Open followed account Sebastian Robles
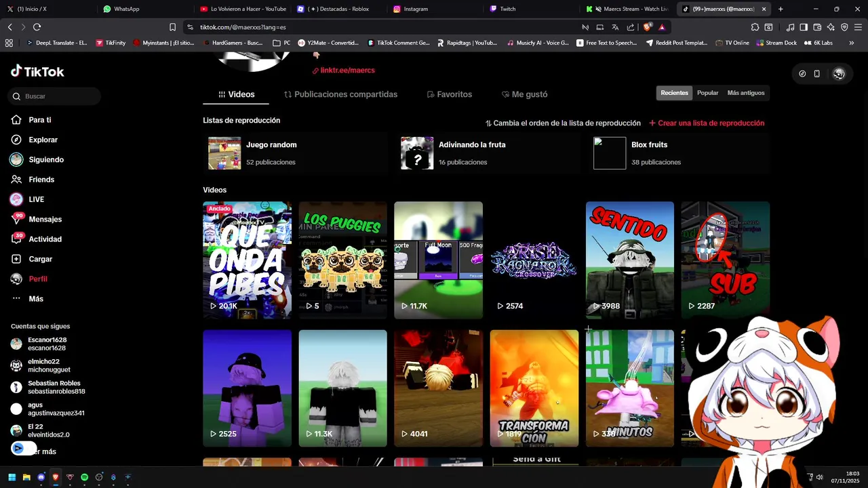 47,388
